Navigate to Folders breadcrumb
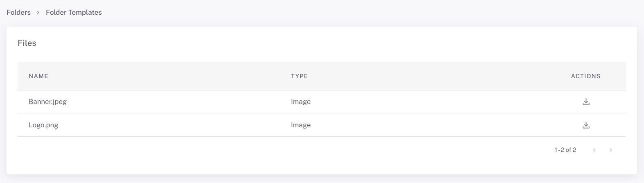Screen dimensions: 644x183 click(18, 12)
